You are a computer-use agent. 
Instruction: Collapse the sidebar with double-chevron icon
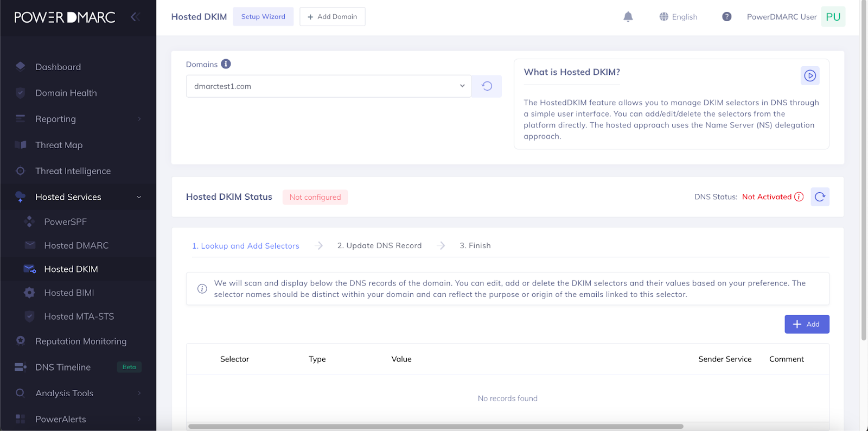(x=136, y=17)
